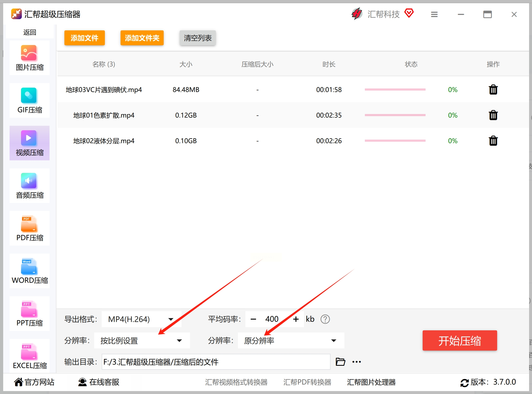This screenshot has height=394, width=532.
Task: Open the 按比例设置 resolution mode dropdown
Action: tap(142, 341)
